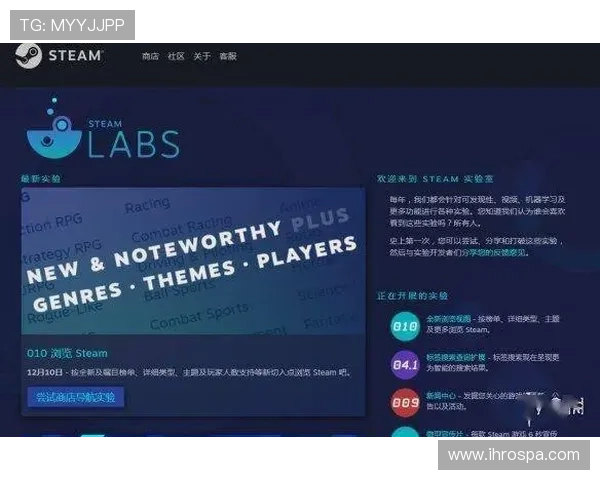Click the 正在开展的实验 section heading
The image size is (600, 480).
point(412,296)
